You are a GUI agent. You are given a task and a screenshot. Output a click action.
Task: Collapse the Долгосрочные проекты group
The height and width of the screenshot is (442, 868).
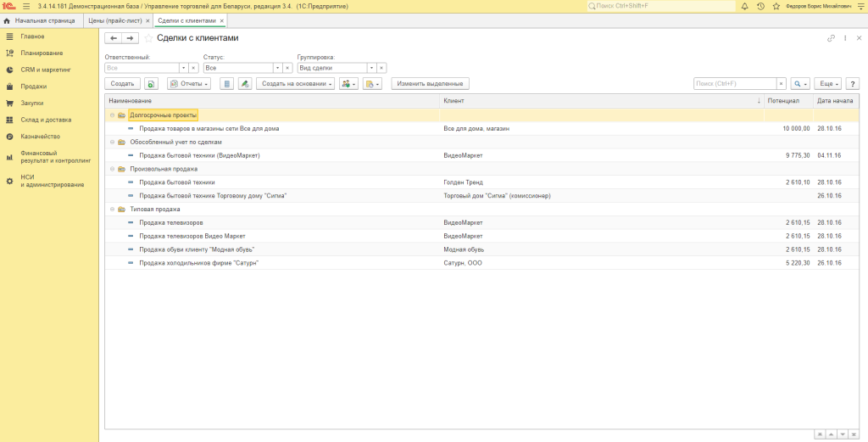click(112, 115)
